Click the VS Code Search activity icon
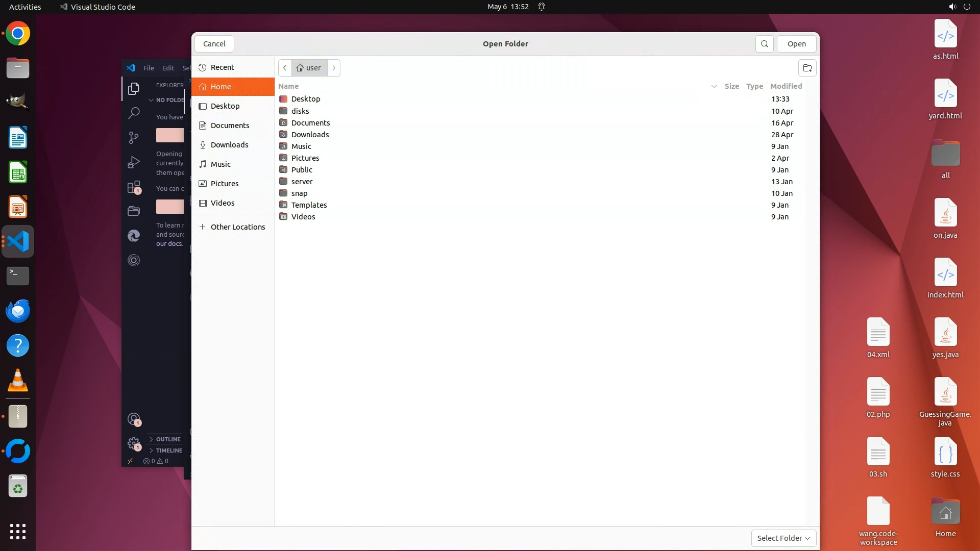Image resolution: width=980 pixels, height=551 pixels. coord(134,113)
